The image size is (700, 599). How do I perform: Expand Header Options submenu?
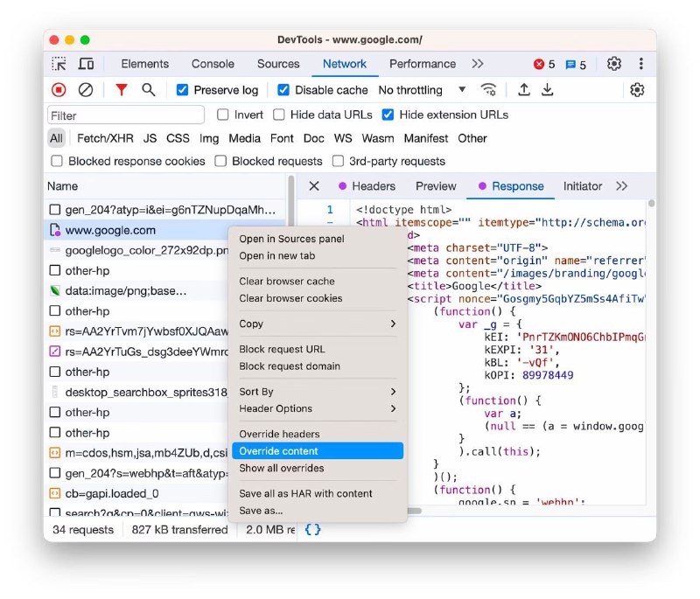click(318, 408)
